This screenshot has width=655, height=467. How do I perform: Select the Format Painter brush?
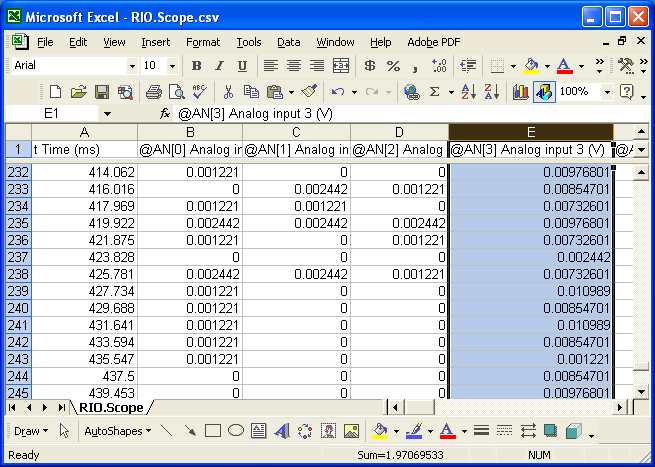point(309,92)
